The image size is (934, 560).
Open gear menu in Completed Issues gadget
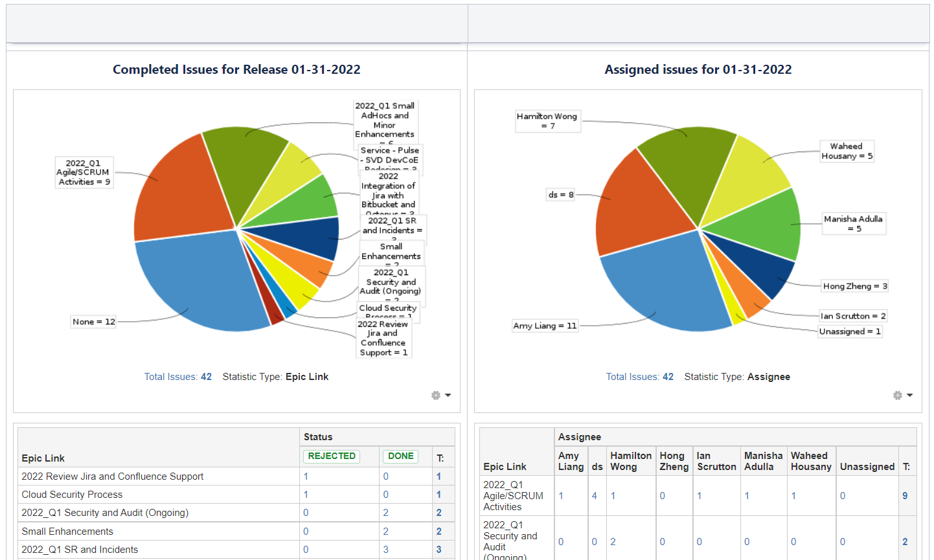click(x=440, y=395)
